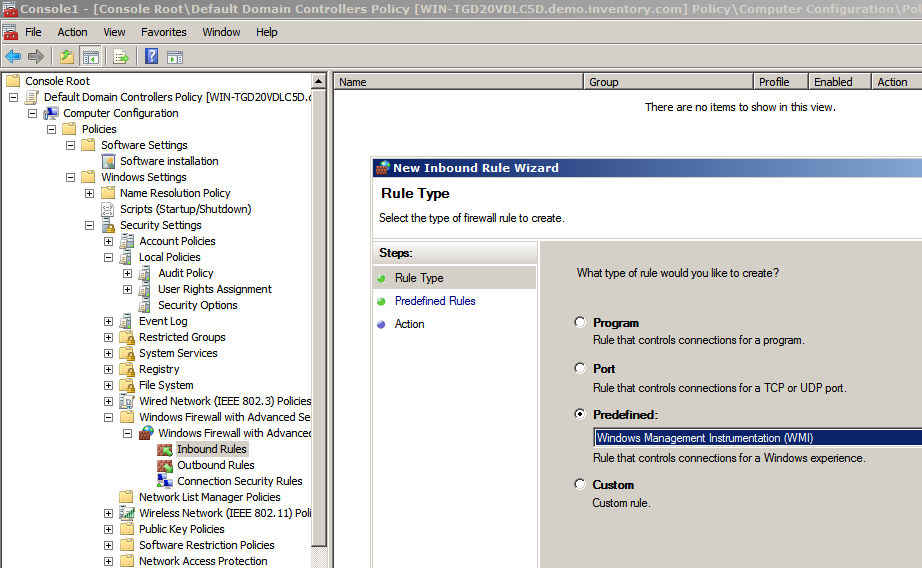Open the View menu
The image size is (922, 568).
(x=114, y=32)
